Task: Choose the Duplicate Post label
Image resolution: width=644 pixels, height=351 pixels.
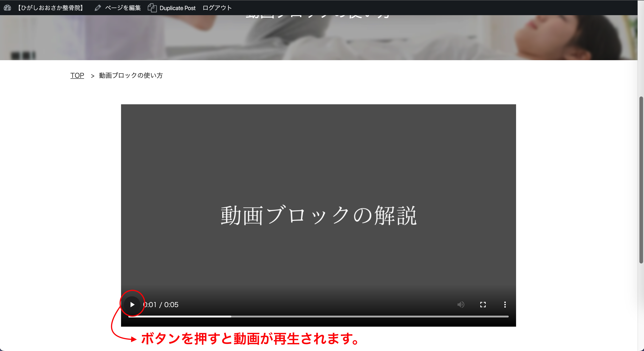Action: coord(177,8)
